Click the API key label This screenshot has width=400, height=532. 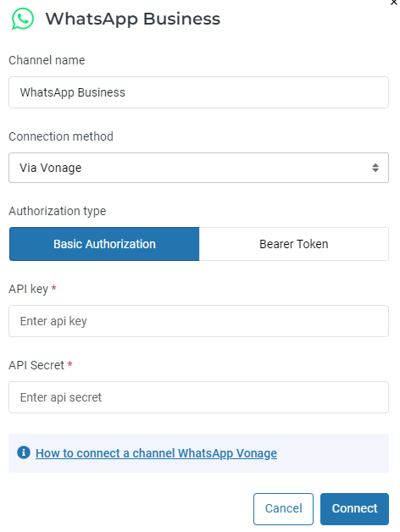(x=29, y=289)
